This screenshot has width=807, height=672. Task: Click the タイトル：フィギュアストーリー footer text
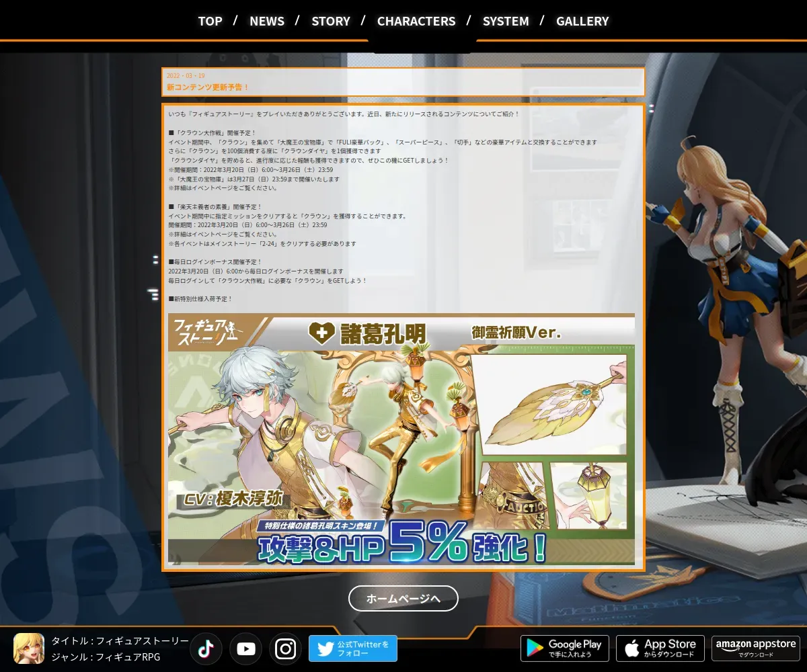click(120, 640)
